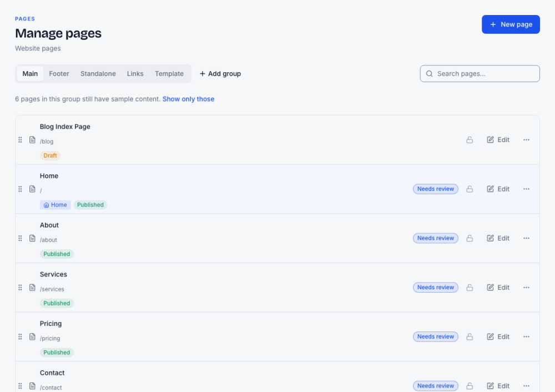555x392 pixels.
Task: Click the drag handle for the Home page row
Action: click(x=20, y=189)
